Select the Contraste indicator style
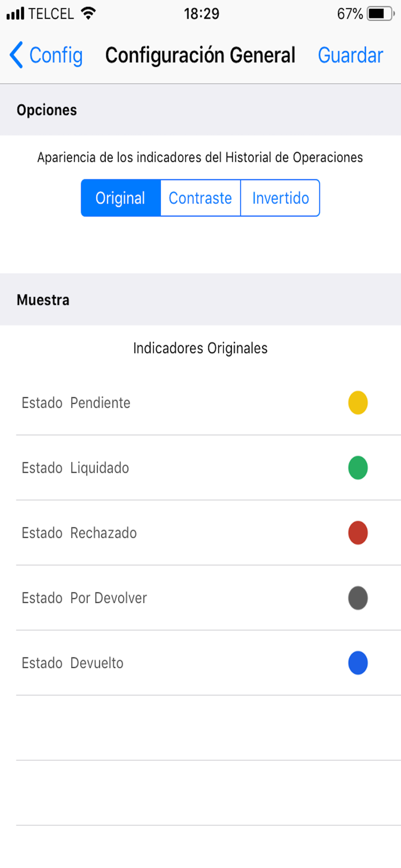 [200, 198]
